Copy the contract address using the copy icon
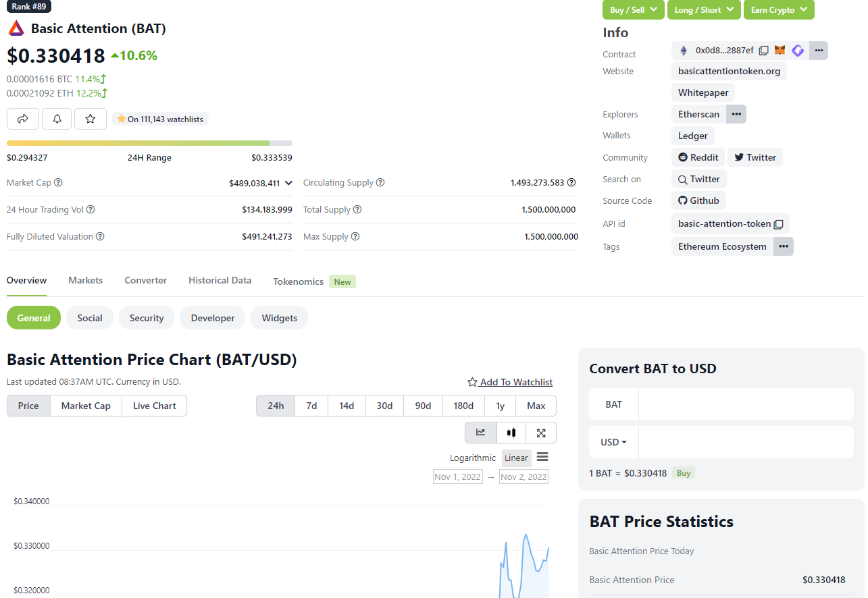The width and height of the screenshot is (868, 598). pyautogui.click(x=763, y=50)
